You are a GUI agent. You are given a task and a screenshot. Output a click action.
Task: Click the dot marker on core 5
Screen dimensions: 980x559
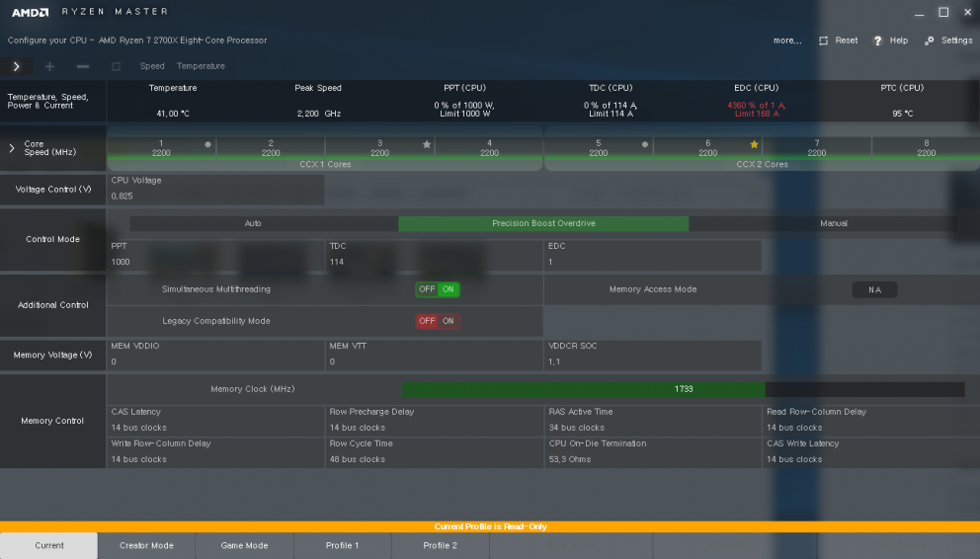pos(644,144)
